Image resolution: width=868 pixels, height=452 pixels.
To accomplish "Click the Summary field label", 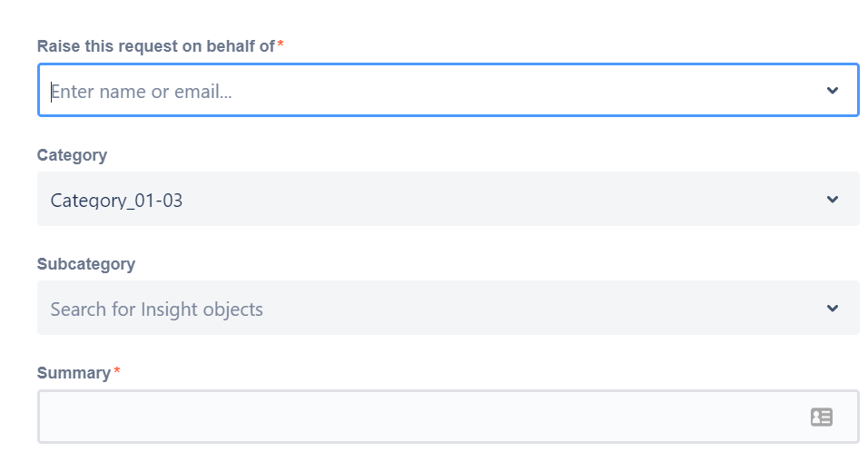I will tap(74, 373).
